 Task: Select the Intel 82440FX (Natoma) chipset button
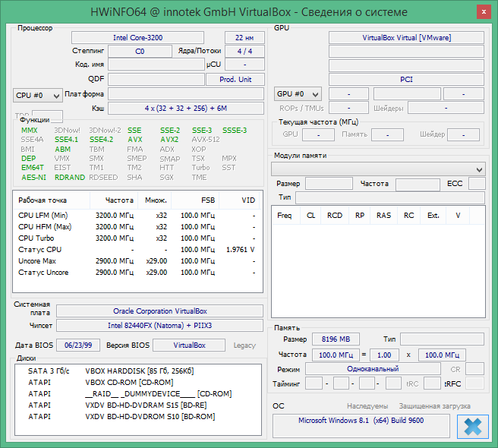click(159, 325)
